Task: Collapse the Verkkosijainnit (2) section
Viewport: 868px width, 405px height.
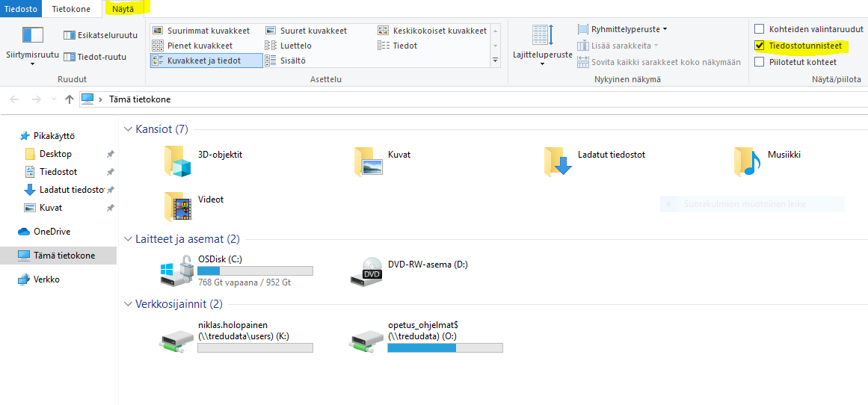Action: click(x=127, y=305)
